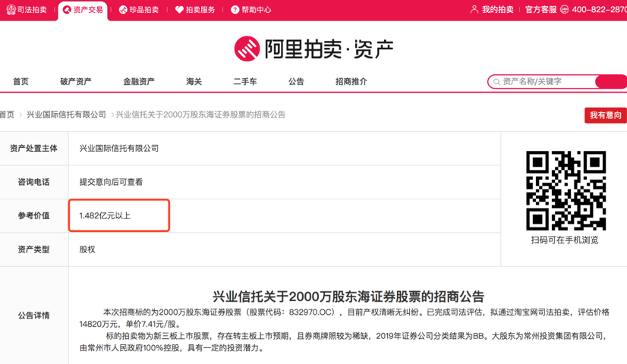
Task: Open the 司法拍卖 tab
Action: click(x=27, y=10)
